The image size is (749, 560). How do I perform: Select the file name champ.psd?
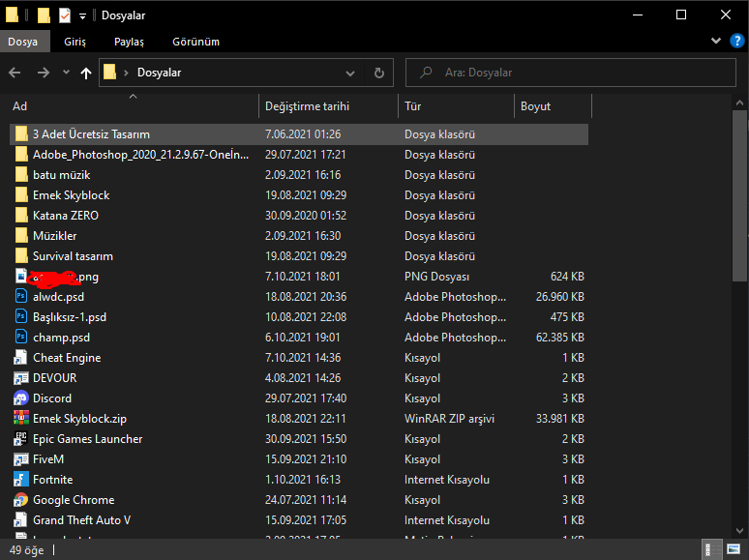[61, 338]
